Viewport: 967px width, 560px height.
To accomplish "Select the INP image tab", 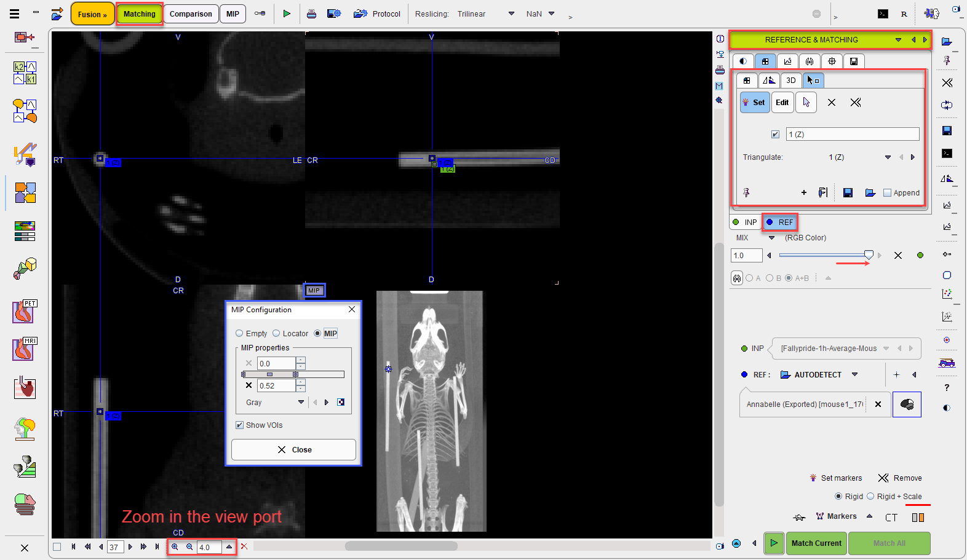I will point(746,222).
